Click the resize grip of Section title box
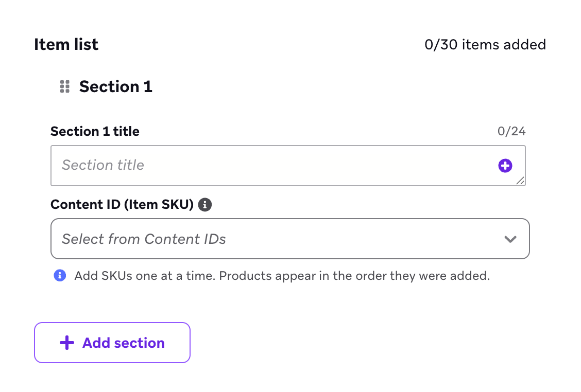The height and width of the screenshot is (392, 581). pos(520,181)
